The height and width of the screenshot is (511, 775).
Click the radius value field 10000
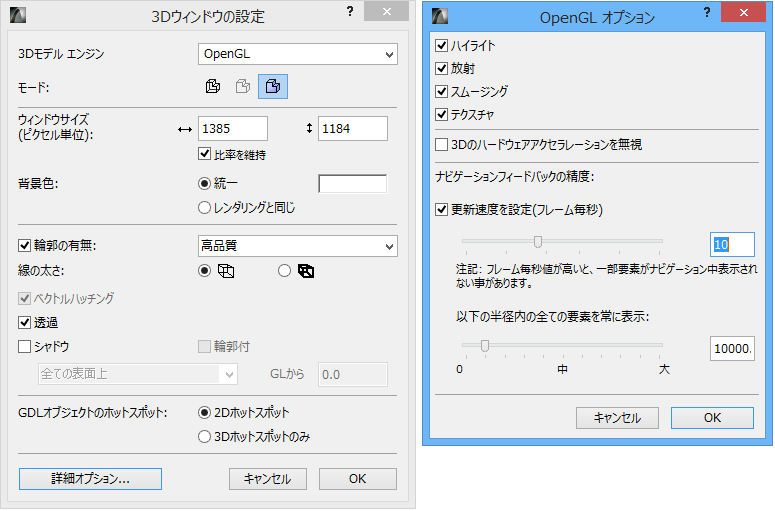click(x=732, y=349)
